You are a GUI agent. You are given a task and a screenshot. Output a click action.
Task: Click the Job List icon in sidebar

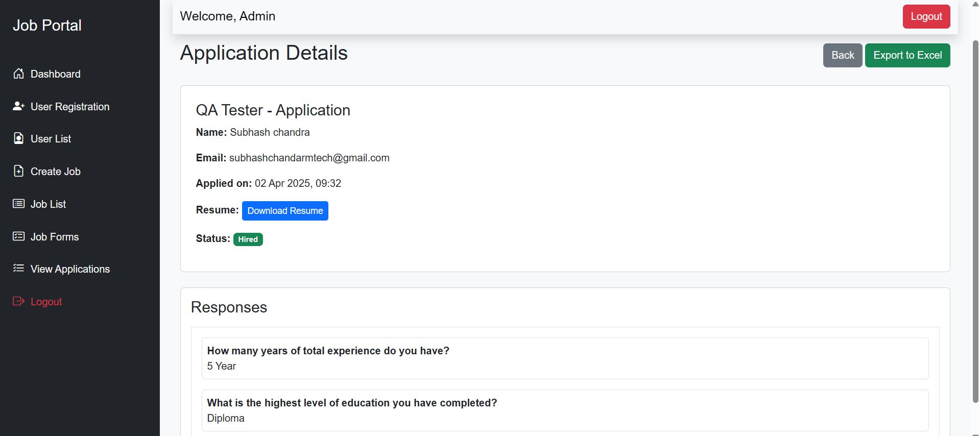(19, 204)
